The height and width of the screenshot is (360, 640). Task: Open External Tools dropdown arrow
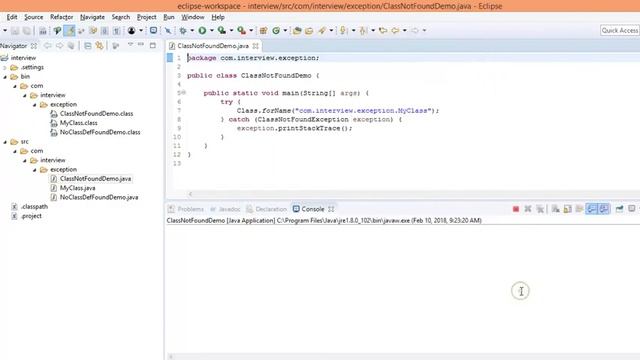pyautogui.click(x=251, y=31)
